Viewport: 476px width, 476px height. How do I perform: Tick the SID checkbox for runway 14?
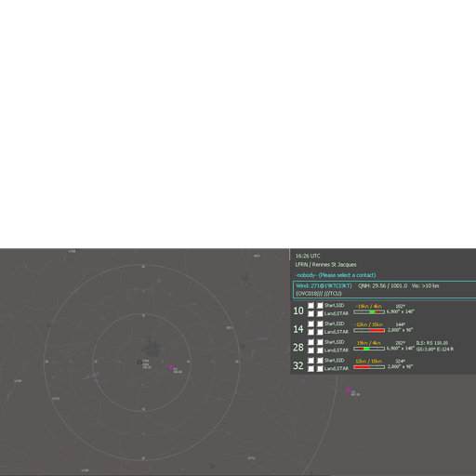[320, 324]
